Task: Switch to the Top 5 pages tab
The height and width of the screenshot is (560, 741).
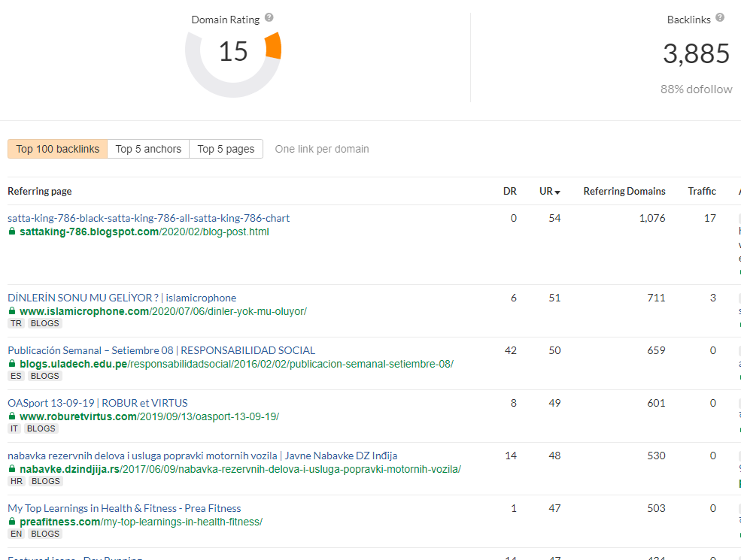Action: click(x=226, y=149)
